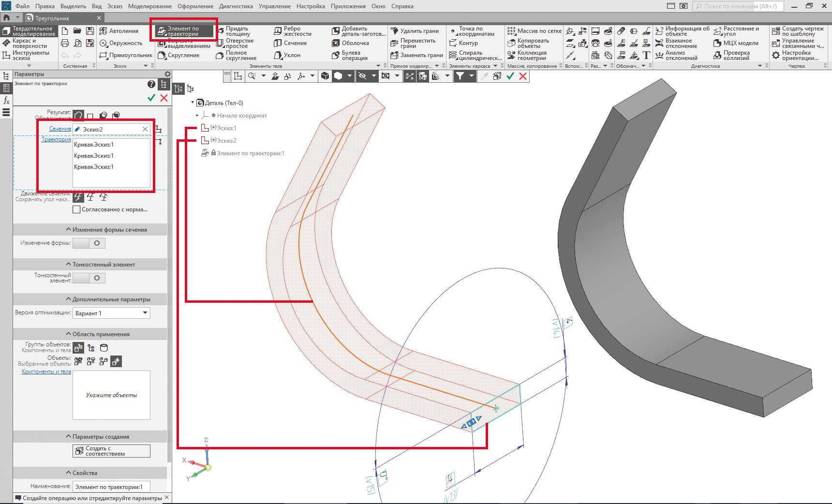Close the status hint message bar
The height and width of the screenshot is (504, 832).
pyautogui.click(x=167, y=497)
